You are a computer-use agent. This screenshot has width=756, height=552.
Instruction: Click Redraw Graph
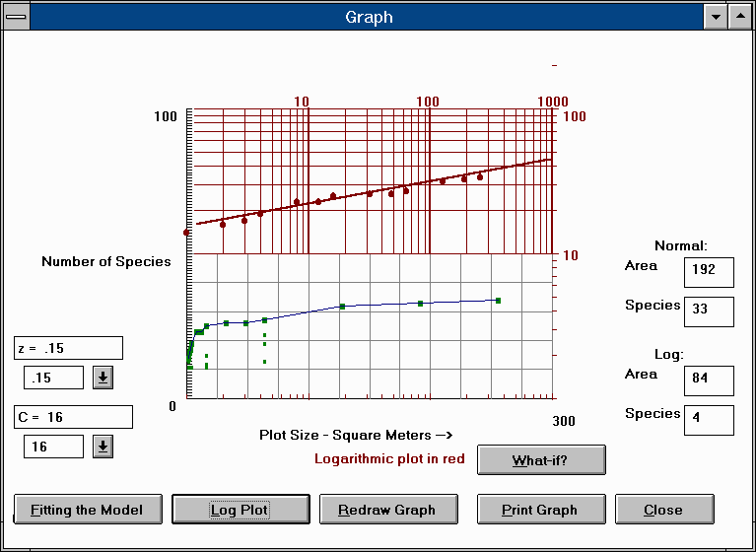point(385,510)
